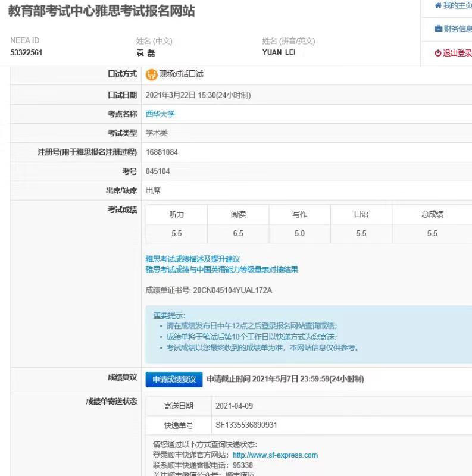Click the SF hotline number 95338
This screenshot has width=472, height=476.
243,465
